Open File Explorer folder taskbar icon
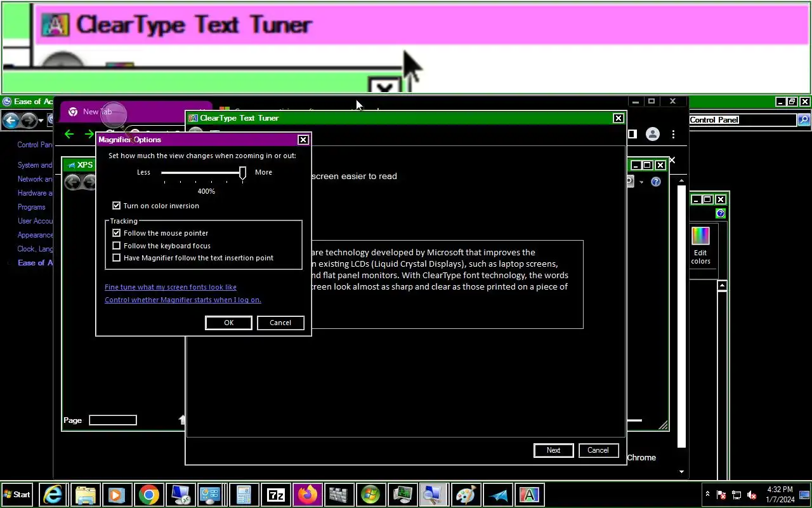The width and height of the screenshot is (812, 508). tap(86, 495)
